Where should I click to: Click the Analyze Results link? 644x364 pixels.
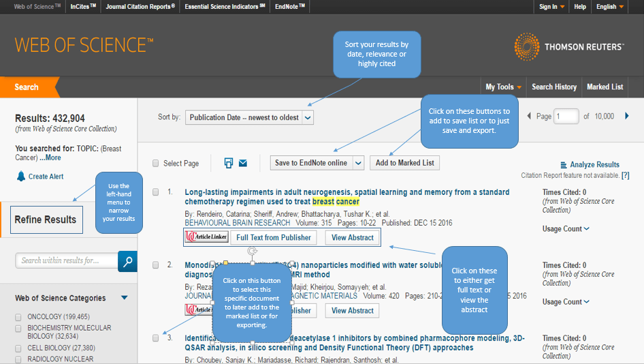(594, 164)
